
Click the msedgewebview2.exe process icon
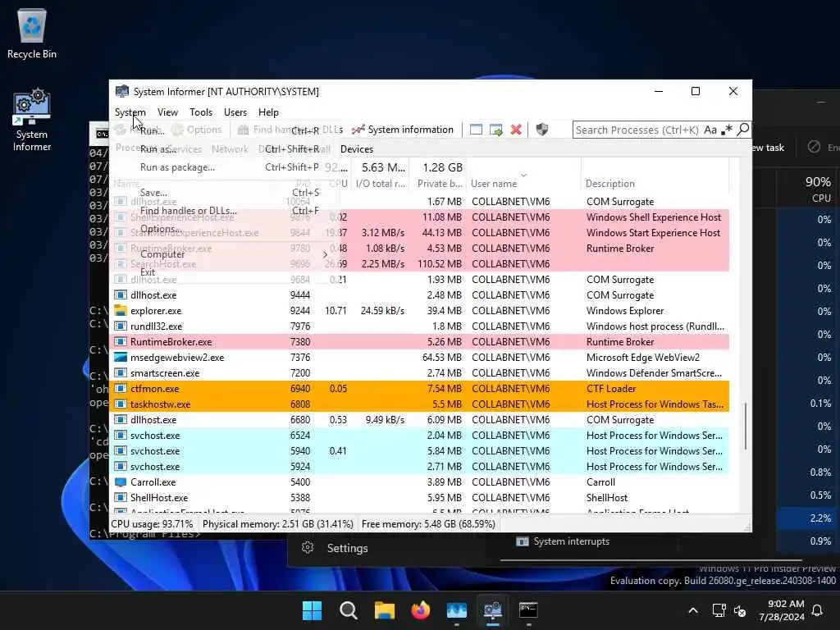click(121, 358)
